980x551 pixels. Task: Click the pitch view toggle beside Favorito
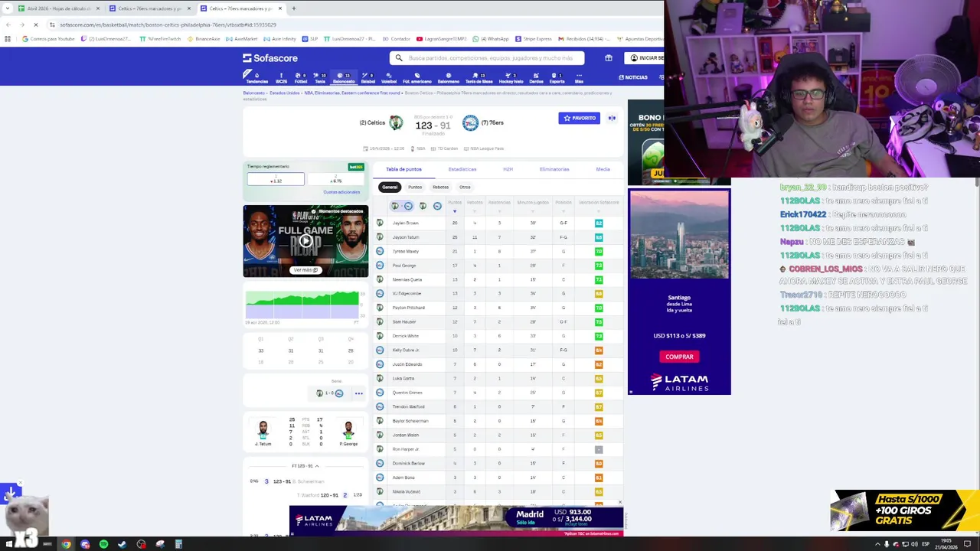coord(612,118)
